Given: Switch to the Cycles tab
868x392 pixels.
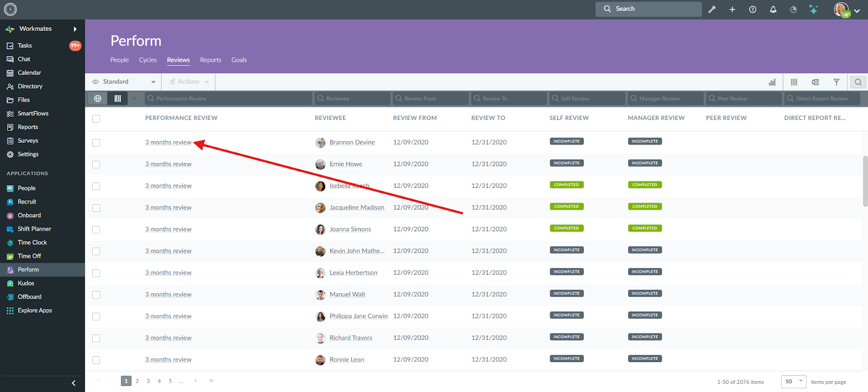Looking at the screenshot, I should (148, 60).
